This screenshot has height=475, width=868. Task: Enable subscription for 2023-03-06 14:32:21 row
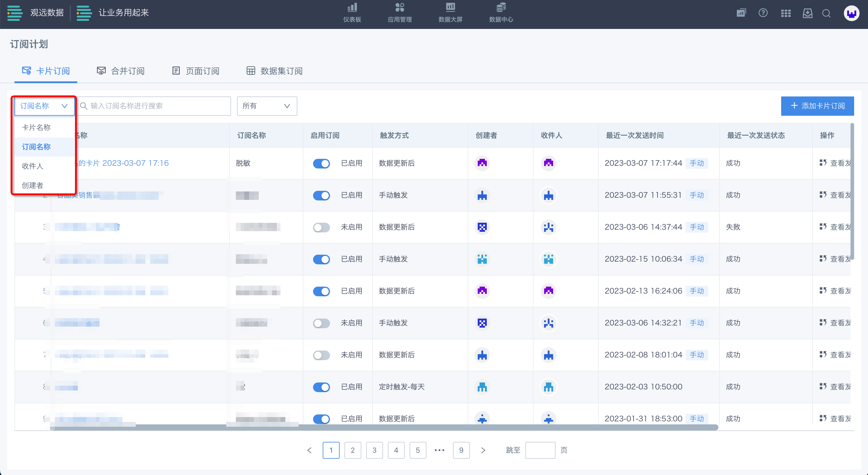click(x=321, y=323)
